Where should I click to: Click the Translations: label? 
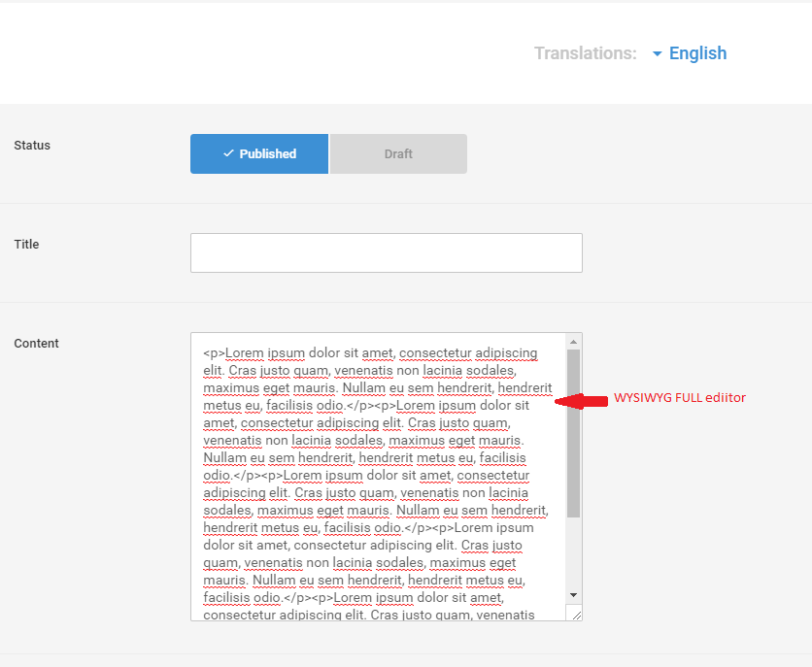point(586,53)
